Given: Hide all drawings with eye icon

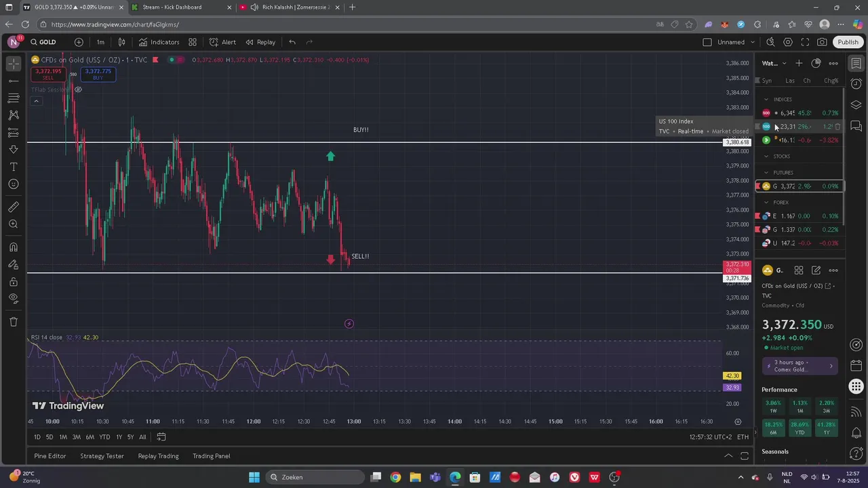Looking at the screenshot, I should click(x=14, y=298).
